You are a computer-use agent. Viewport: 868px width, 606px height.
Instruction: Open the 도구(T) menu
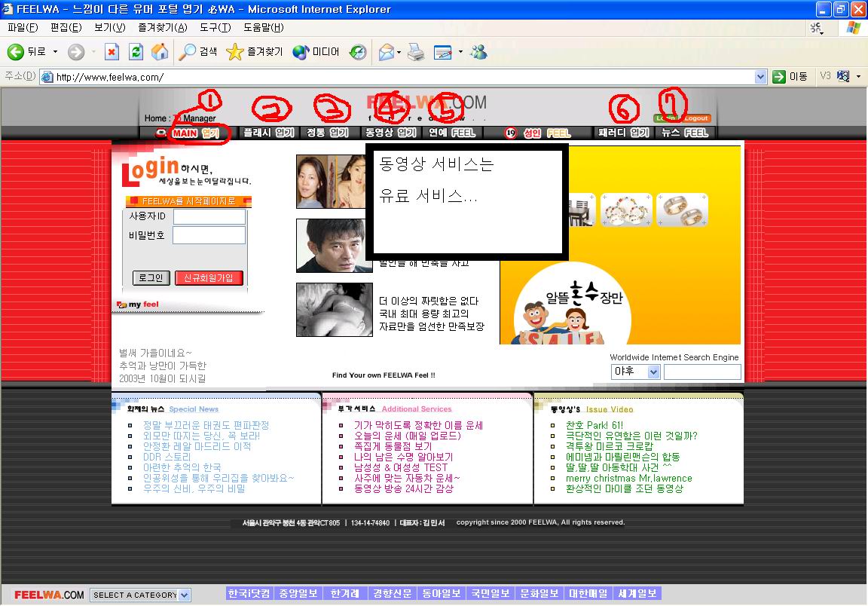215,27
